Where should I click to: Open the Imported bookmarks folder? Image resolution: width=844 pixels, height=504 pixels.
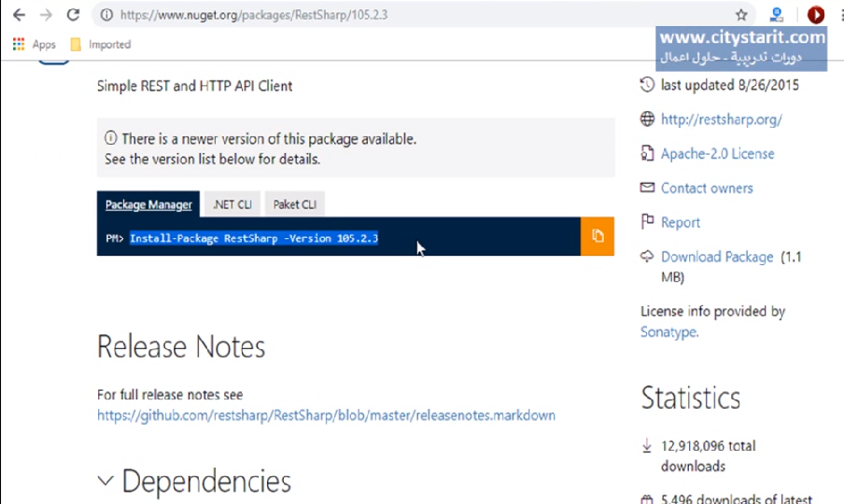click(101, 44)
